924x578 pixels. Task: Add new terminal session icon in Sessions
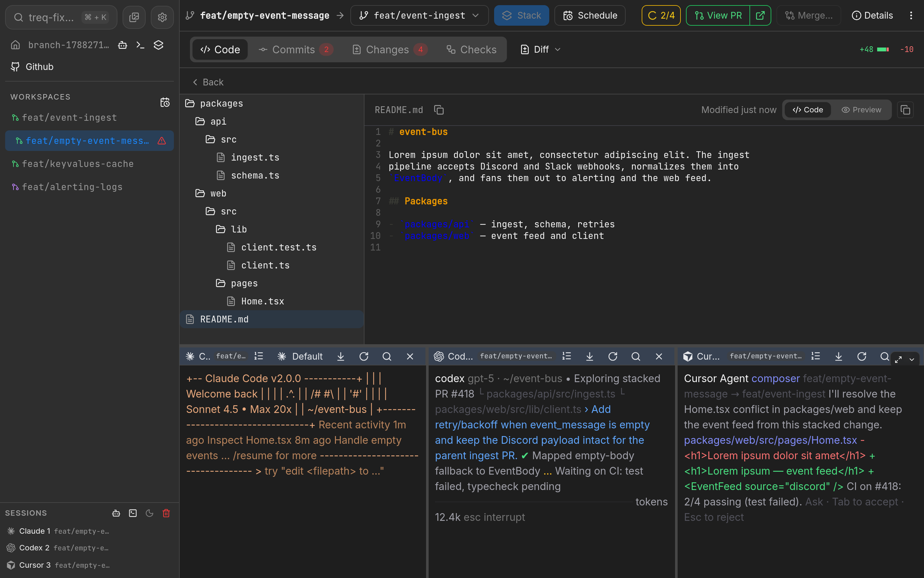[133, 513]
